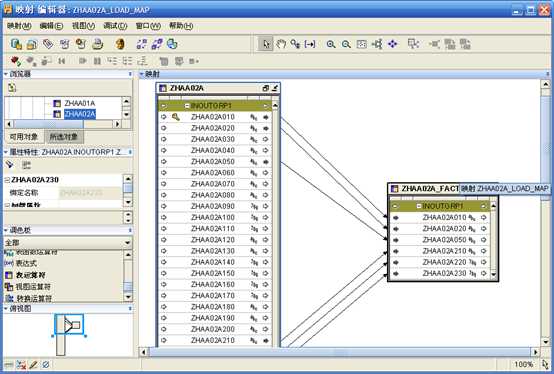This screenshot has width=554, height=374.
Task: Open the 编辑(E) menu
Action: click(x=51, y=26)
